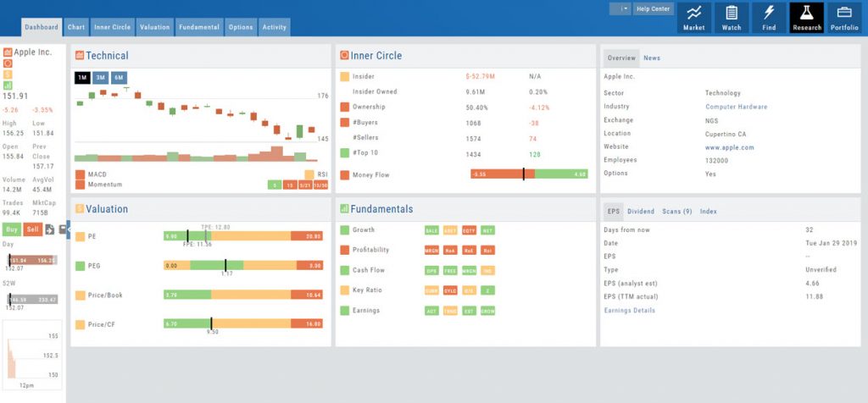Switch to the Valuation tab
Image resolution: width=868 pixels, height=403 pixels.
point(154,27)
